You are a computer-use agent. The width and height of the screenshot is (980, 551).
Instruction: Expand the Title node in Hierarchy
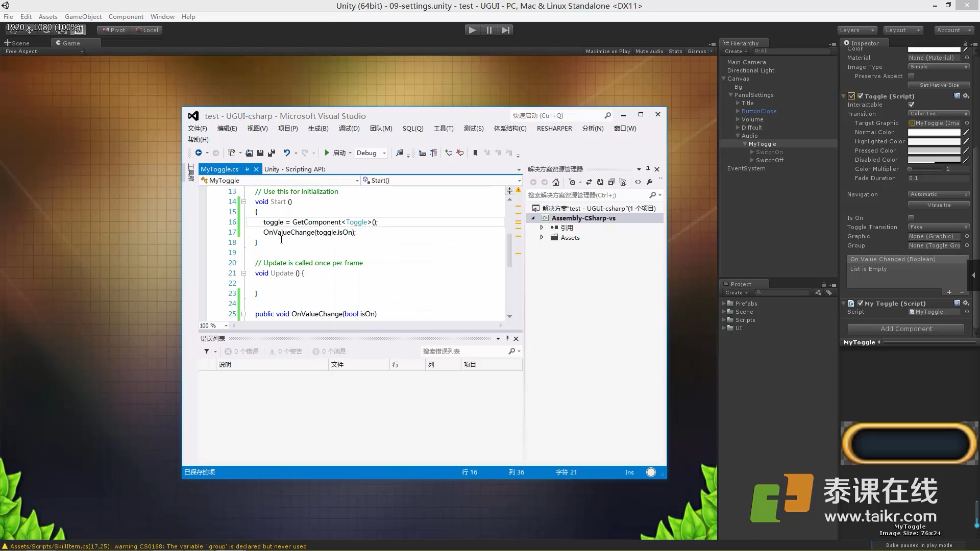[x=738, y=103]
